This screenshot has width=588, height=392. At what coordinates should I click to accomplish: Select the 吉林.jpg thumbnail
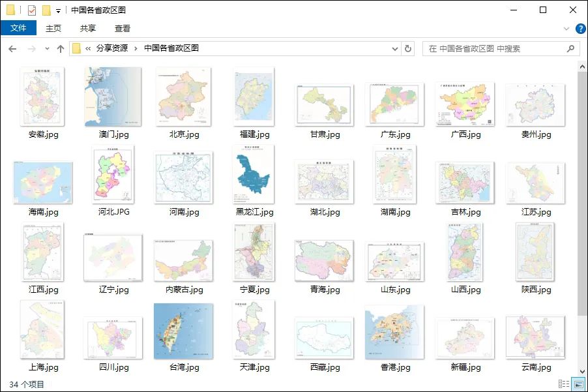point(465,183)
